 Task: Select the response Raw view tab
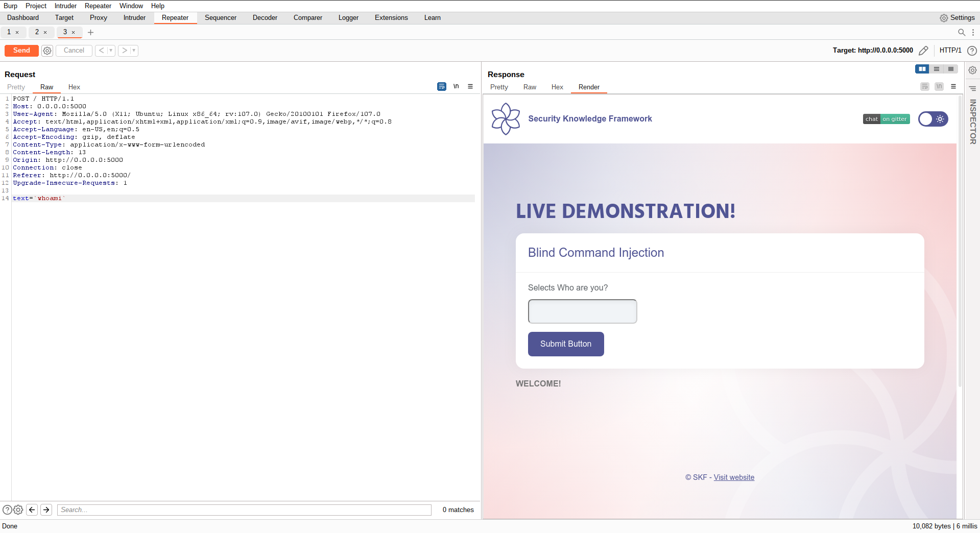click(530, 87)
